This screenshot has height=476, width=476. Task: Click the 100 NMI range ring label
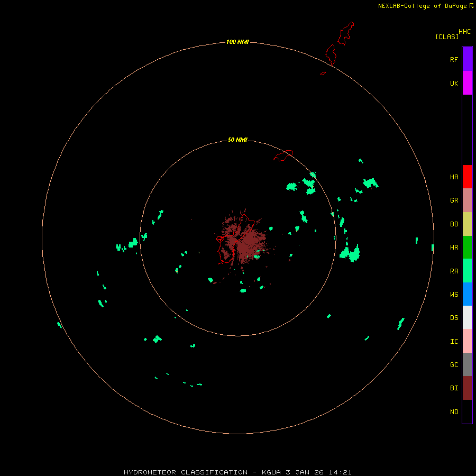237,42
